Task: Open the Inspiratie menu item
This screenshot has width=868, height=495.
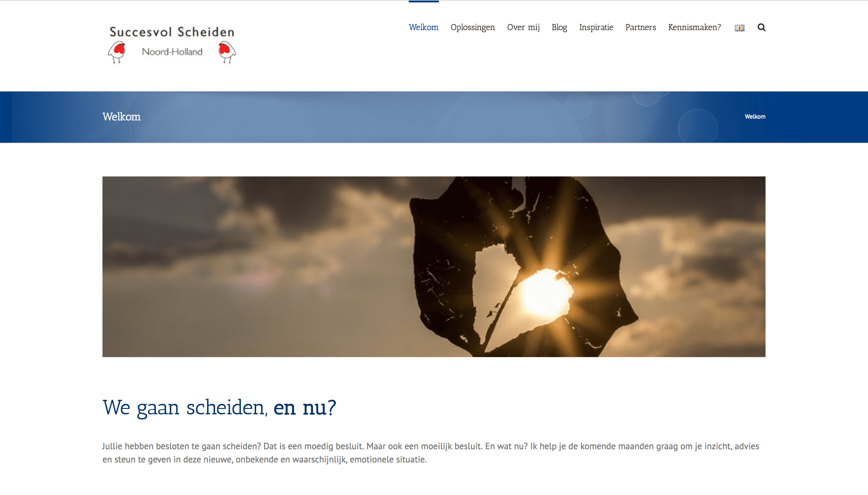Action: (596, 27)
